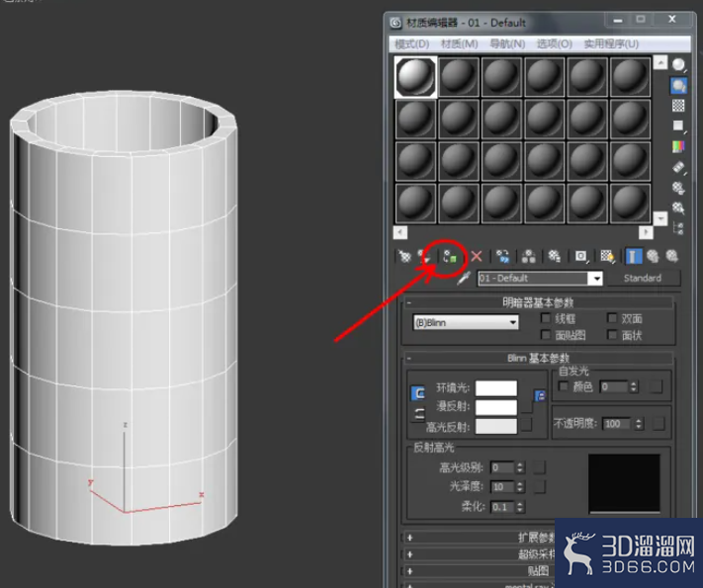Viewport: 703px width, 588px height.
Task: Click 光泽度 map button
Action: (x=539, y=487)
